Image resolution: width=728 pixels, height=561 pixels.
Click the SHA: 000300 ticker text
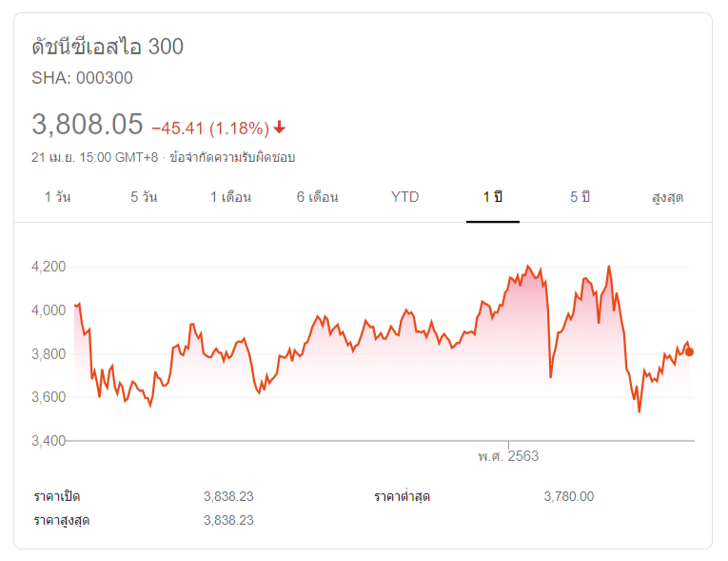83,78
